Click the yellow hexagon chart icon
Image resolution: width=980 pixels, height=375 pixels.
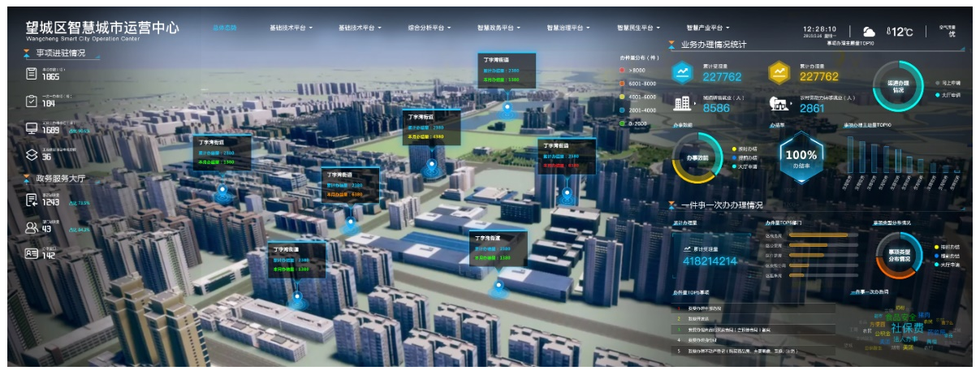coord(779,73)
